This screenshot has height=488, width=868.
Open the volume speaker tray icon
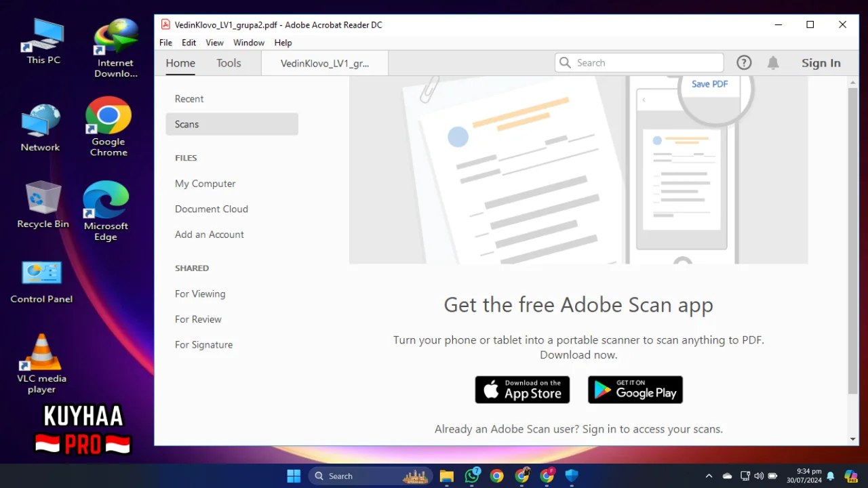pyautogui.click(x=758, y=476)
